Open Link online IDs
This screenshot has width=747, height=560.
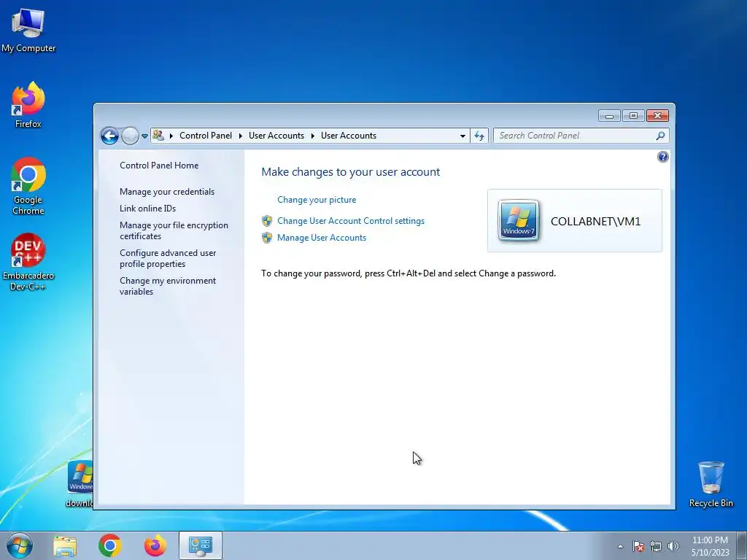tap(147, 208)
